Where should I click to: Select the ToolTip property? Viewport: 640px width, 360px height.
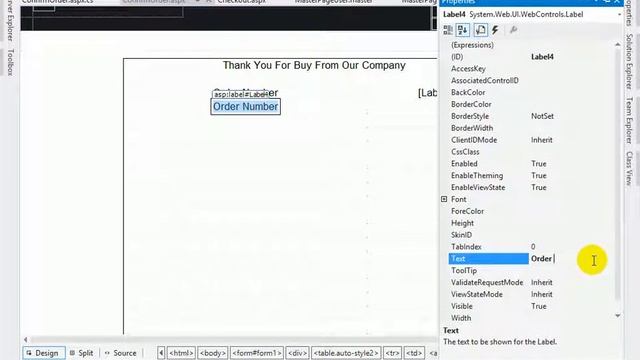pyautogui.click(x=464, y=271)
